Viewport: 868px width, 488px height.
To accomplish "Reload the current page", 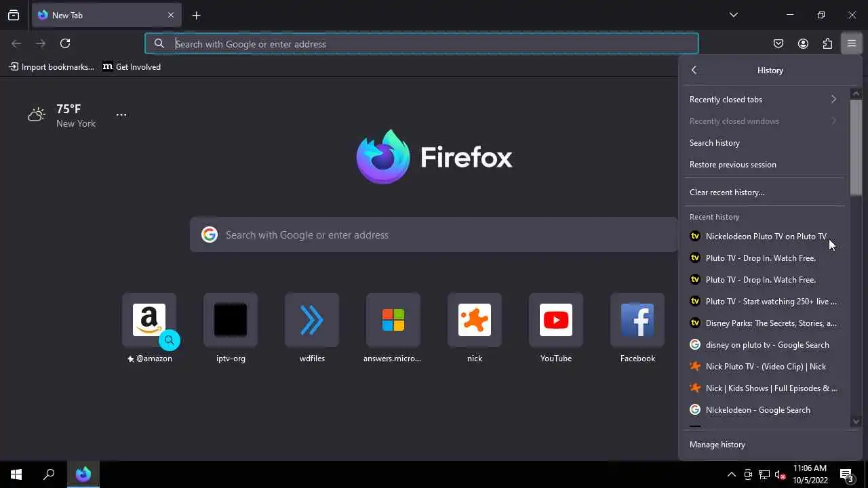I will [x=65, y=43].
